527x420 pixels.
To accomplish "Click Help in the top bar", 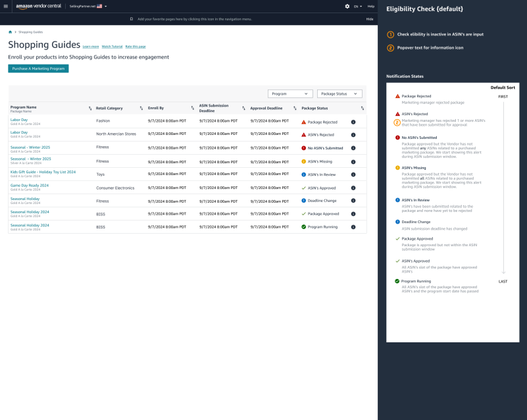I will click(x=370, y=6).
